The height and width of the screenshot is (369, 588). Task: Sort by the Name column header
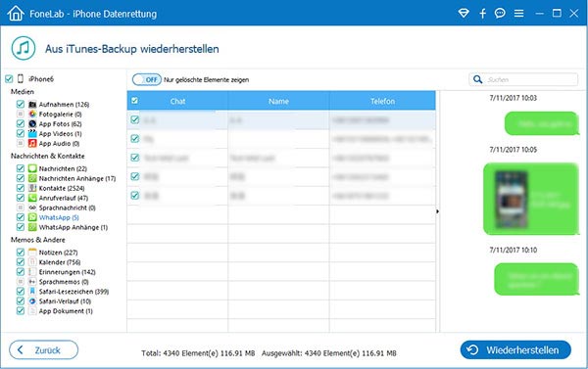pyautogui.click(x=278, y=101)
